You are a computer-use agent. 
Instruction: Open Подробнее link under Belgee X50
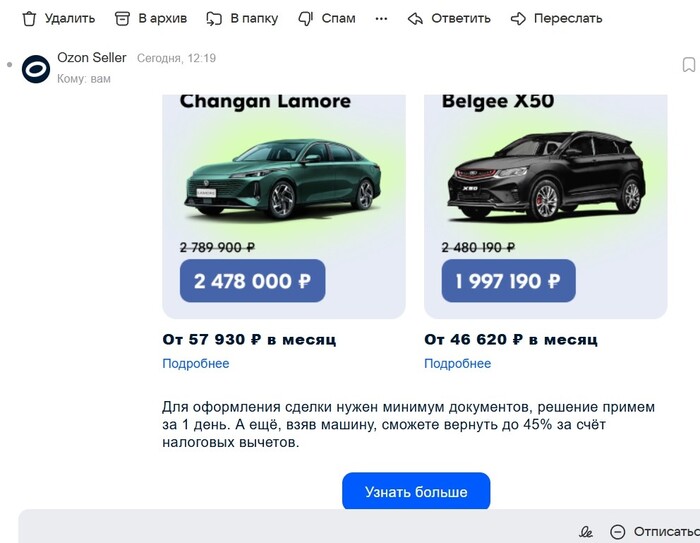click(x=458, y=363)
